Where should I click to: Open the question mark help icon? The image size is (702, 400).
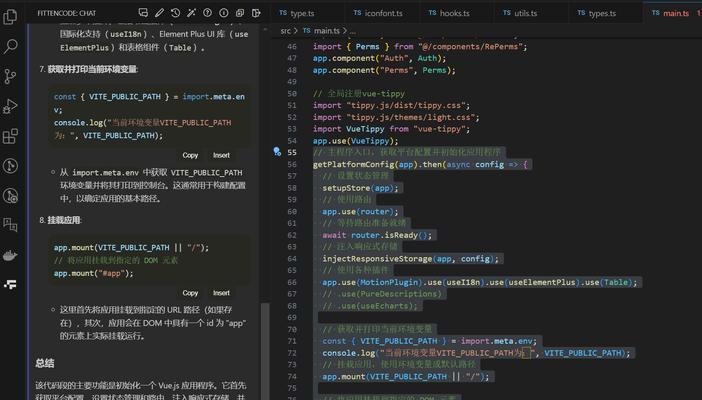(x=207, y=13)
